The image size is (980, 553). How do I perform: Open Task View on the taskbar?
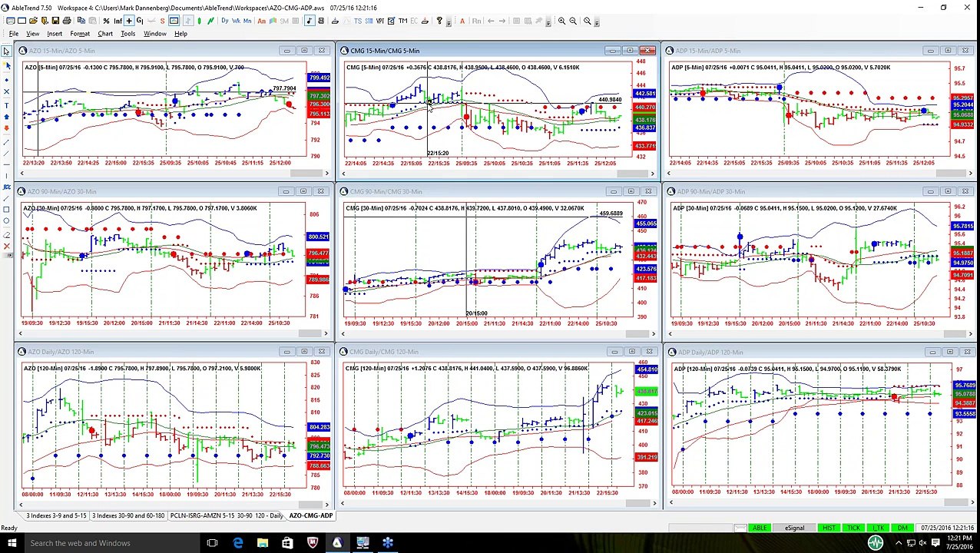[212, 543]
